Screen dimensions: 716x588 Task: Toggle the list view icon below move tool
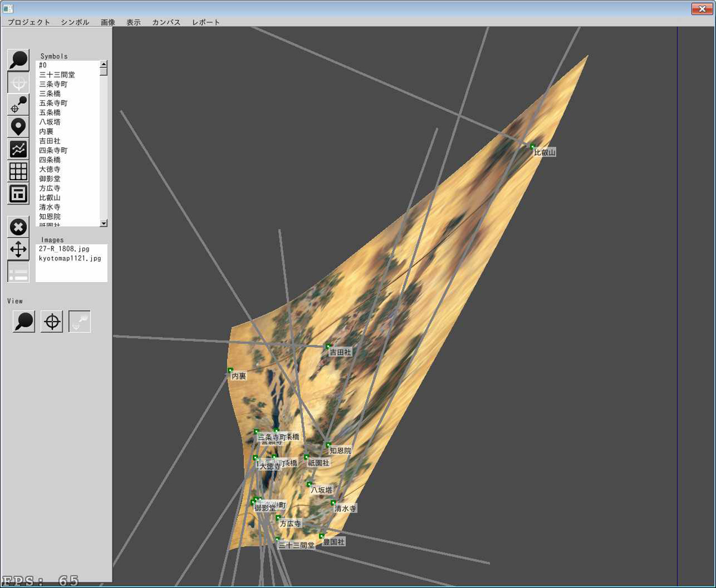[18, 272]
